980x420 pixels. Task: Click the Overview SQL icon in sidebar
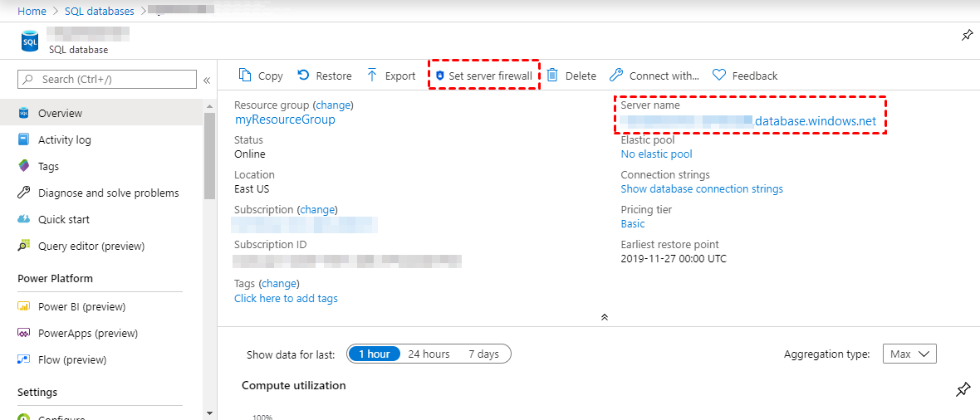(x=24, y=113)
